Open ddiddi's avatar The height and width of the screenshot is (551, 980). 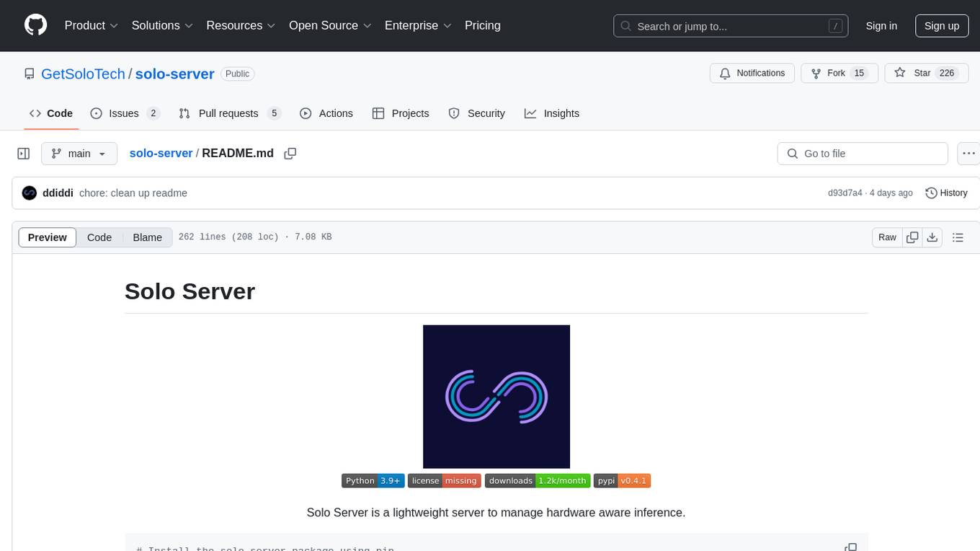click(30, 193)
